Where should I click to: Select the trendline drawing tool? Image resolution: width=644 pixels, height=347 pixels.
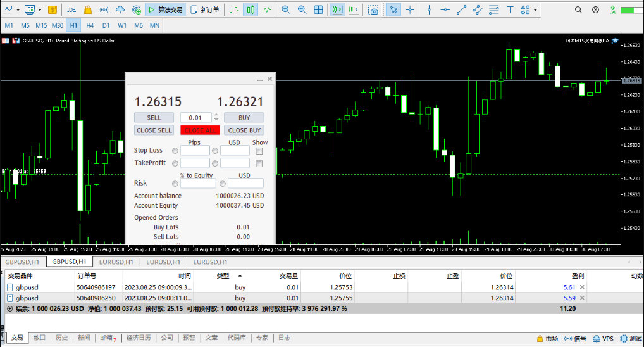tap(461, 9)
